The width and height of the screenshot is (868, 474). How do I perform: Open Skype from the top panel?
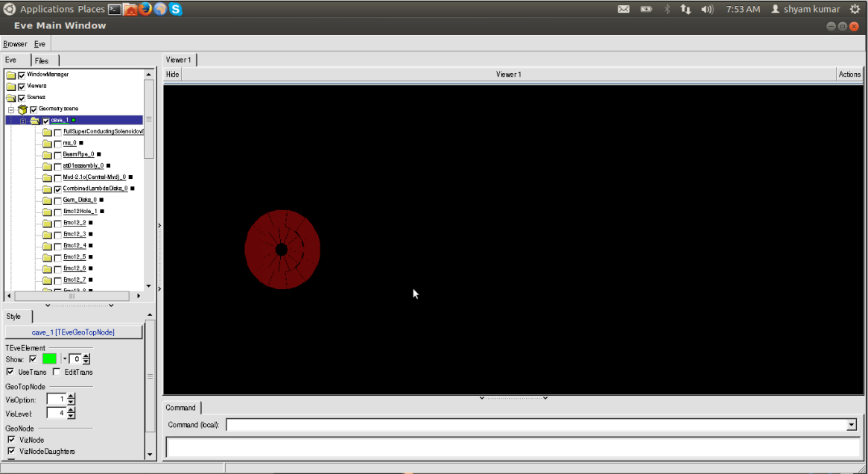176,9
